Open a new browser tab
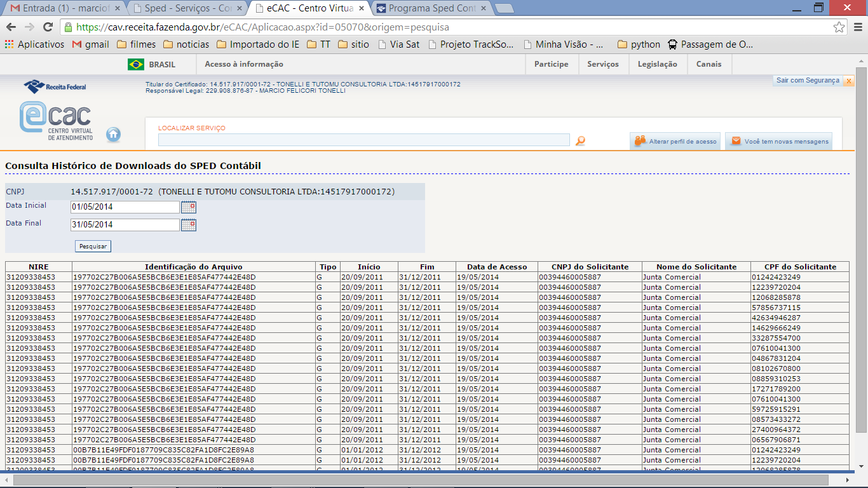 (505, 8)
